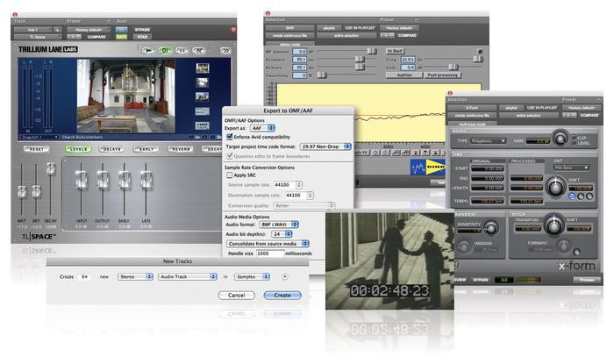Click the close dot of the X-Form window
Image resolution: width=614 pixels, height=364 pixels.
tap(450, 93)
